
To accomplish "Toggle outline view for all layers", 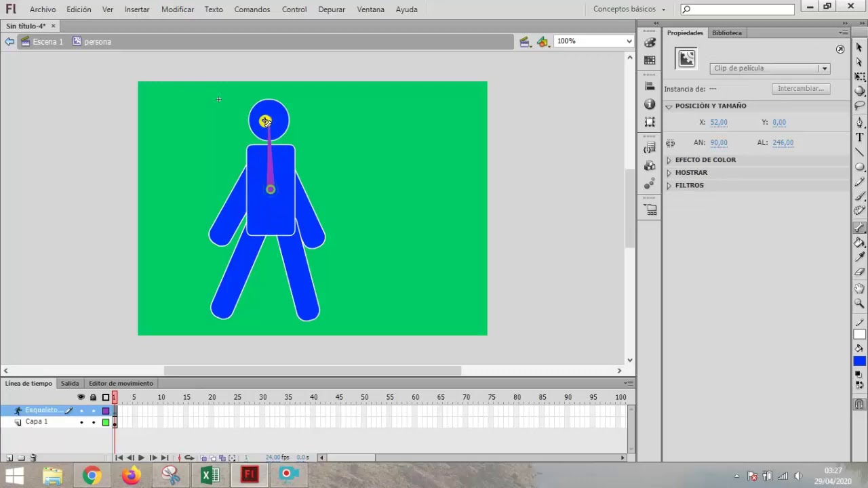I will click(105, 397).
